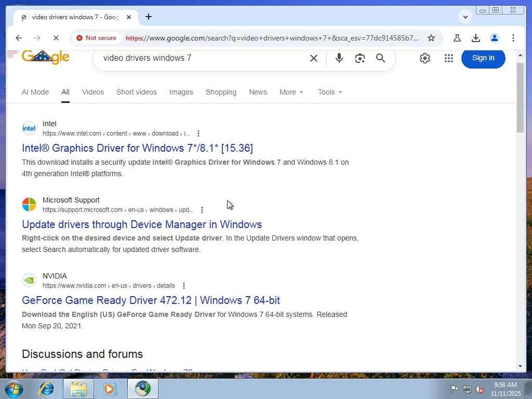Open Intel result options menu
Viewport: 532px width, 399px height.
tap(198, 134)
